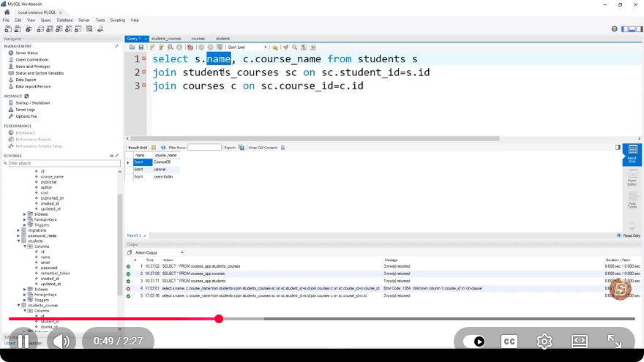Toggle the auto-commit mode icon
Screen dimensions: 644x362
pyautogui.click(x=220, y=48)
